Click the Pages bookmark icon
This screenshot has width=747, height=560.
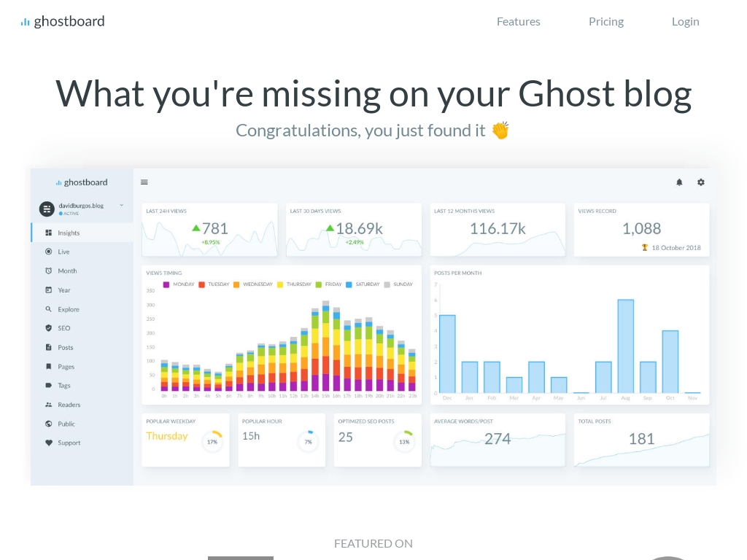(49, 366)
